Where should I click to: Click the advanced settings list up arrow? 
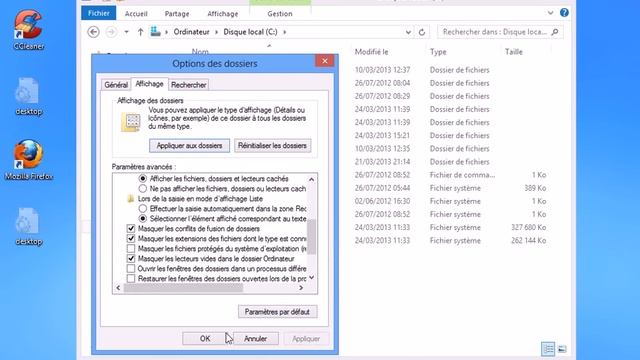point(311,179)
